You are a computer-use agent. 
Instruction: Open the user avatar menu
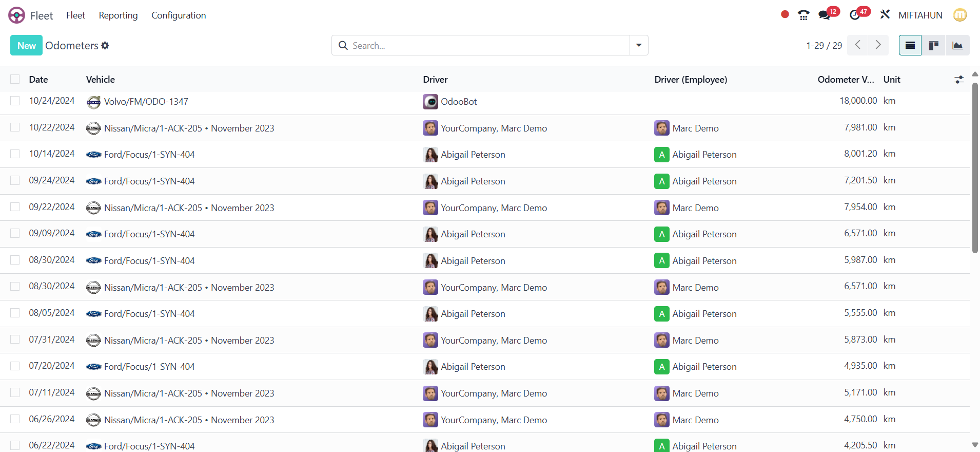pos(960,15)
